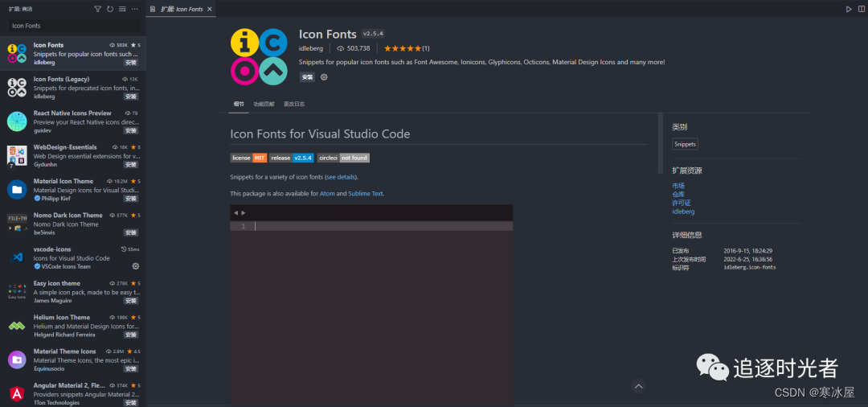Open the five-star rating reviews
Image resolution: width=868 pixels, height=407 pixels.
click(x=407, y=48)
